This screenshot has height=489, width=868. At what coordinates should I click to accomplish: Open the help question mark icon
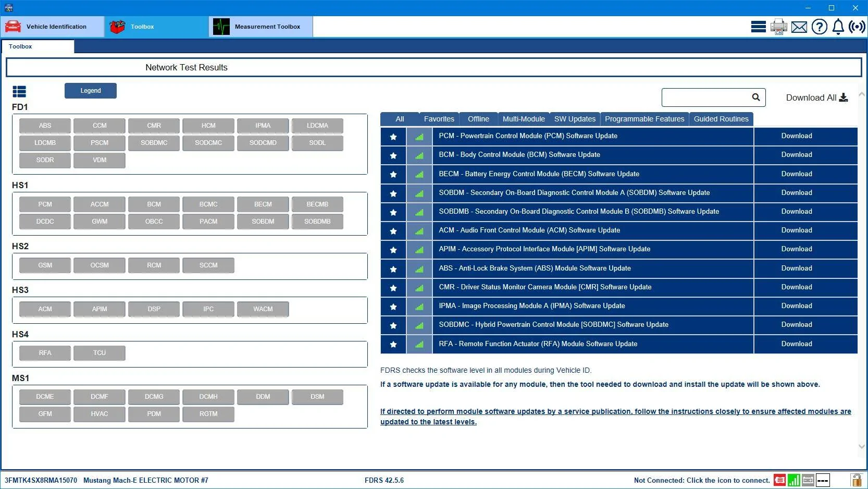point(819,27)
